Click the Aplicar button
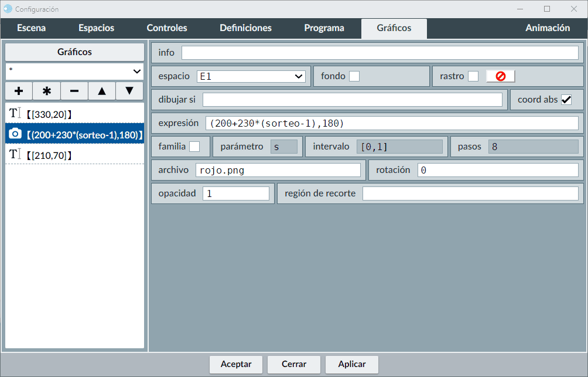This screenshot has width=588, height=377. [x=352, y=364]
